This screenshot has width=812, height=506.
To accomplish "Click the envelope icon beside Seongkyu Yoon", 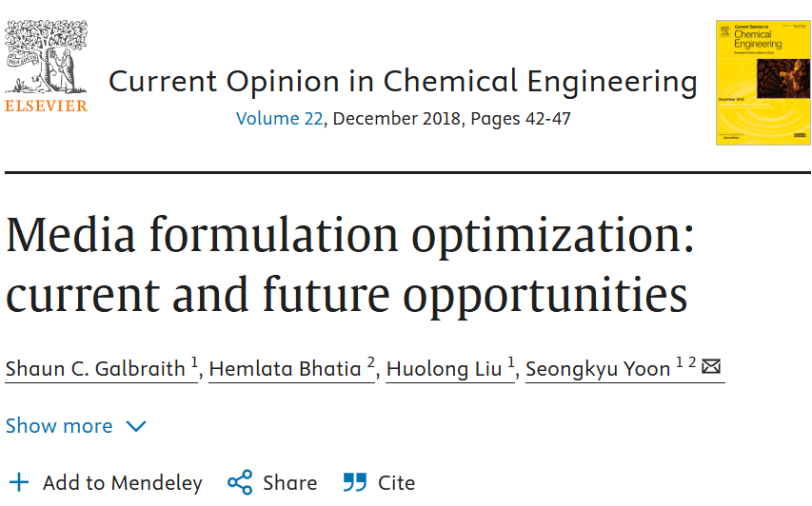I will point(711,366).
